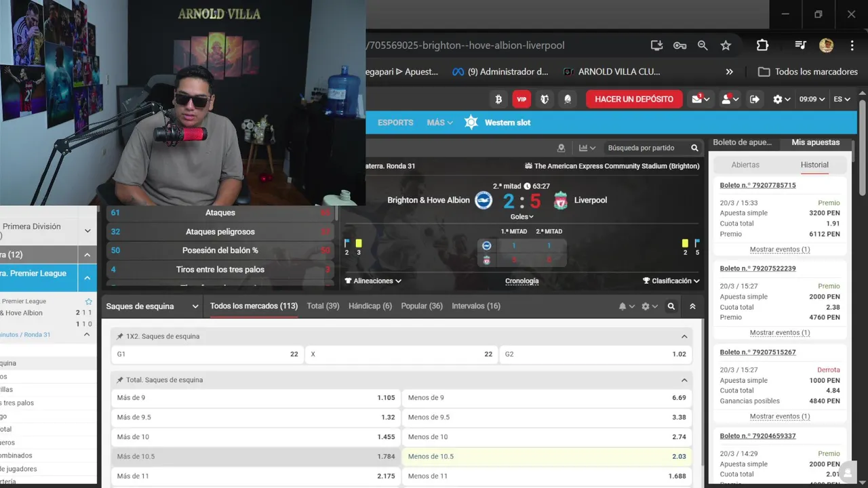
Task: Open the browser extensions puzzle icon
Action: click(762, 45)
